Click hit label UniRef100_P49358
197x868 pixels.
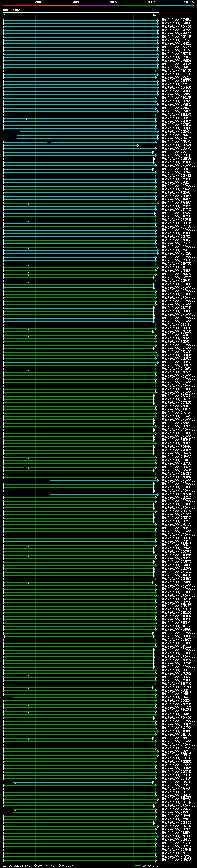[177, 98]
